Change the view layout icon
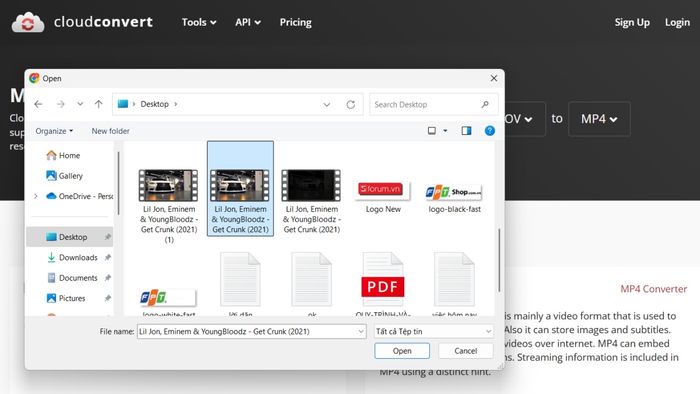 [x=432, y=131]
